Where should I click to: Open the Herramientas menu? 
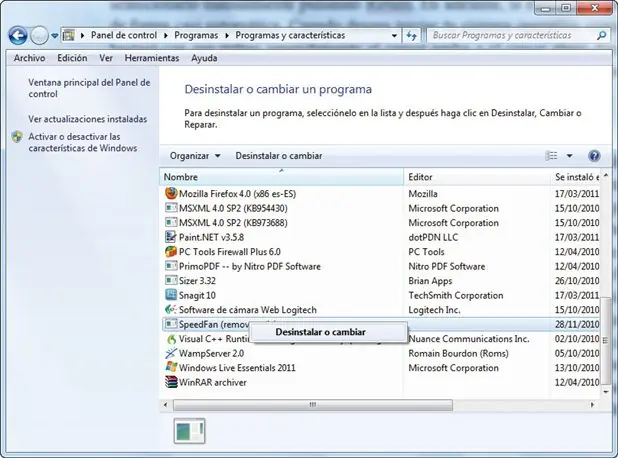point(152,58)
